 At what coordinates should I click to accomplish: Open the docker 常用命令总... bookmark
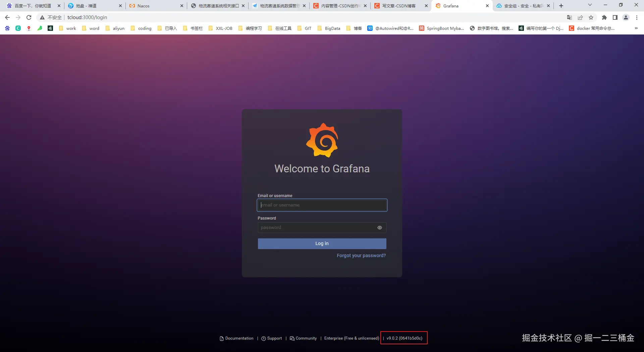coord(592,28)
